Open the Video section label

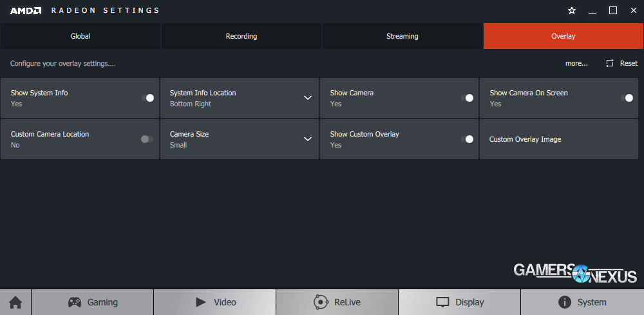[225, 302]
